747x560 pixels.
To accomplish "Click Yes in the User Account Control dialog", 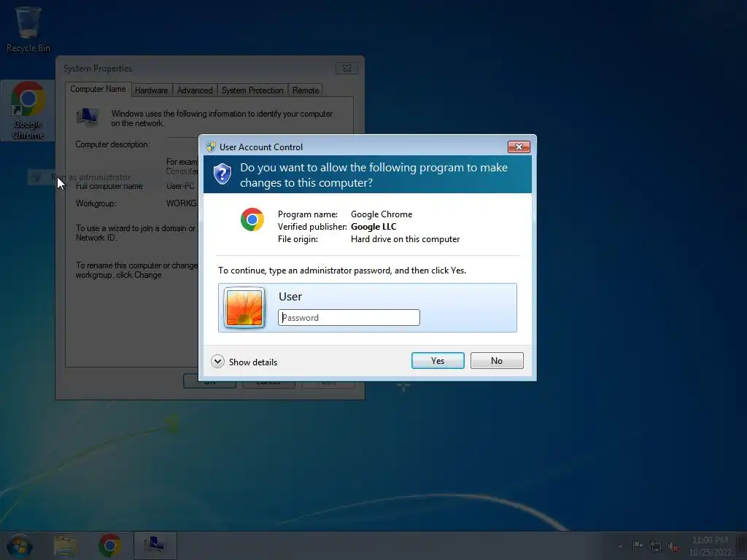I will [x=438, y=360].
